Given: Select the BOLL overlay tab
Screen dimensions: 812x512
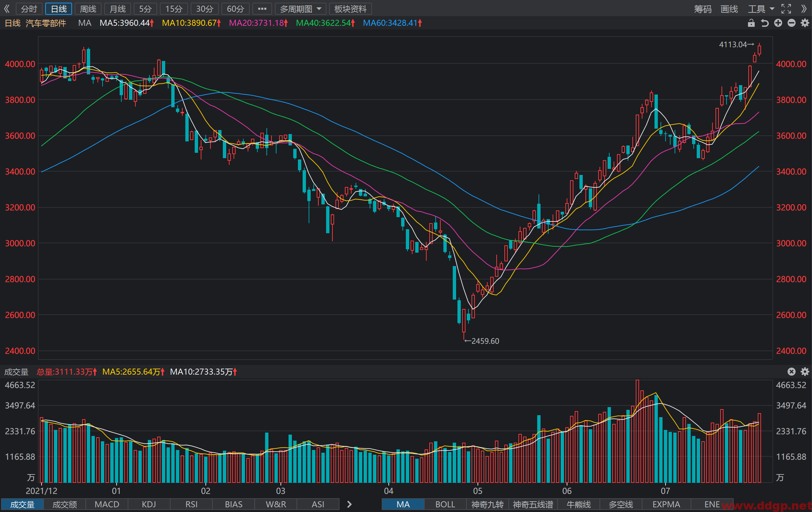Looking at the screenshot, I should (445, 504).
